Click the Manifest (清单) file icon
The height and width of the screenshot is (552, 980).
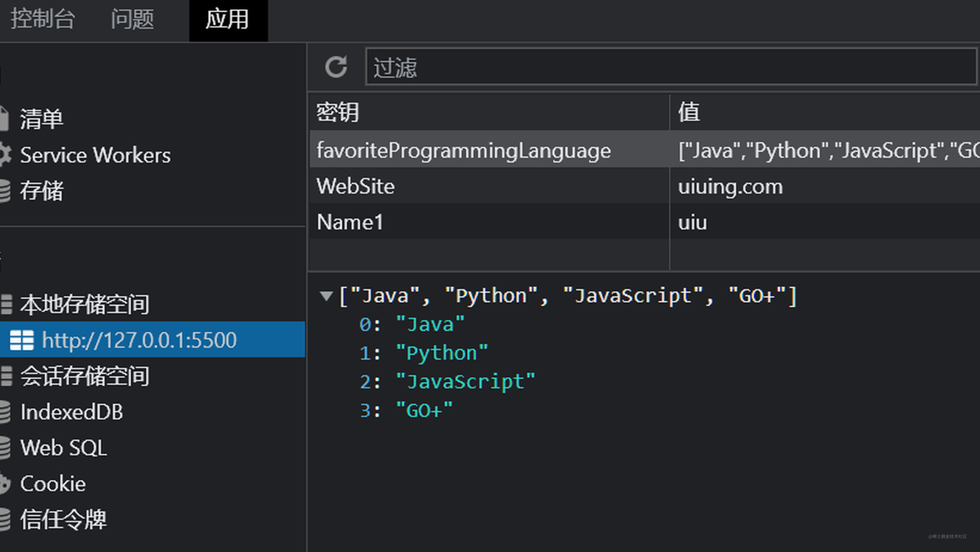pos(4,119)
